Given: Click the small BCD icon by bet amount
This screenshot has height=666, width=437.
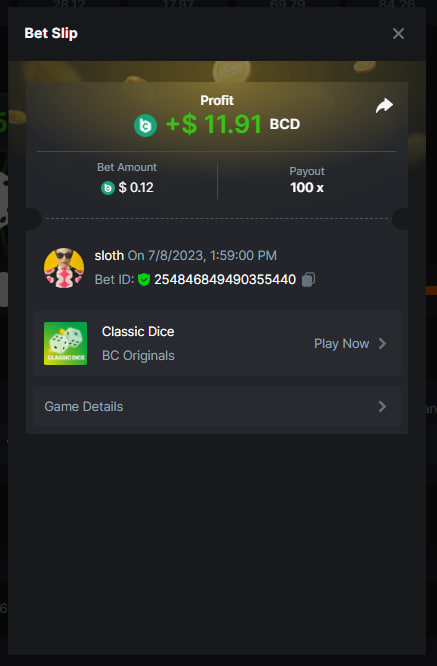Looking at the screenshot, I should click(x=108, y=188).
